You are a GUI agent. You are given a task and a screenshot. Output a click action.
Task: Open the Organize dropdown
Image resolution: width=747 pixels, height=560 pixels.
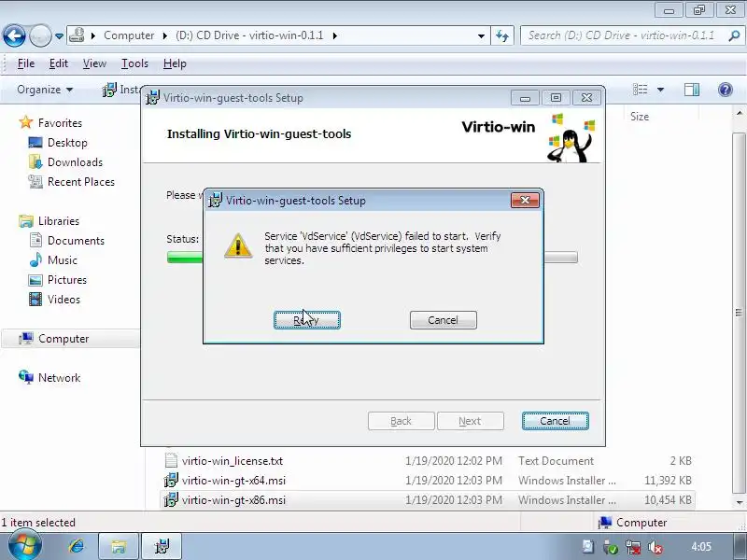45,90
